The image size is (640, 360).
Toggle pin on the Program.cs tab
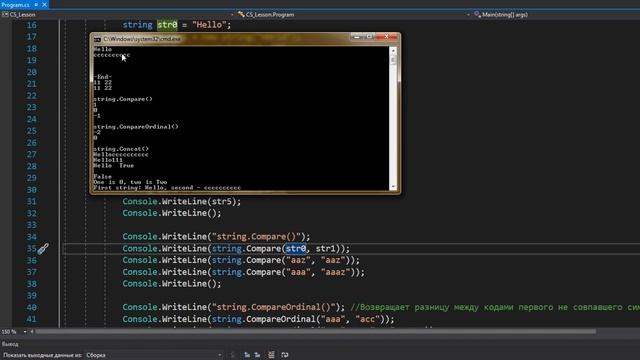pyautogui.click(x=36, y=4)
